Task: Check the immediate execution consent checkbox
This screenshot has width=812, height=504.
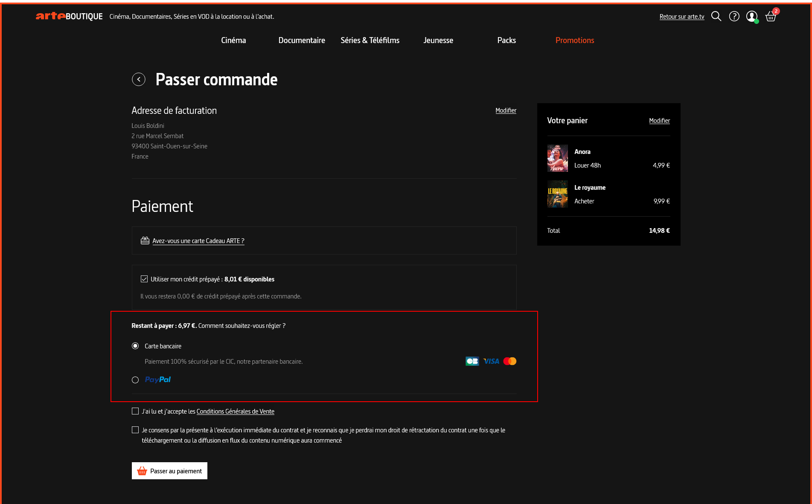Action: [135, 430]
